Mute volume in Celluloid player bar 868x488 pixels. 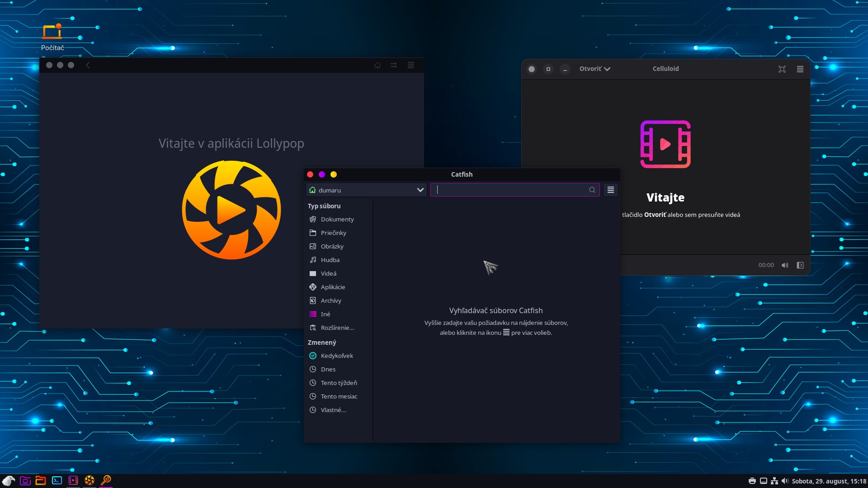pyautogui.click(x=785, y=265)
